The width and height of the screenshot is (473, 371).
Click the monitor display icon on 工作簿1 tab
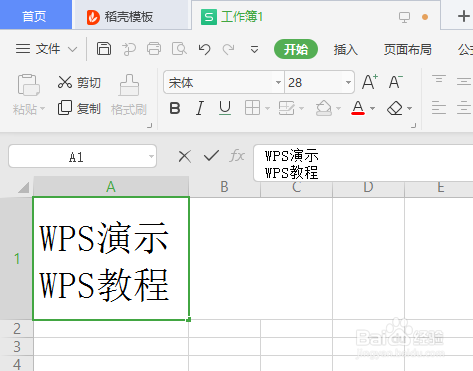pyautogui.click(x=404, y=17)
